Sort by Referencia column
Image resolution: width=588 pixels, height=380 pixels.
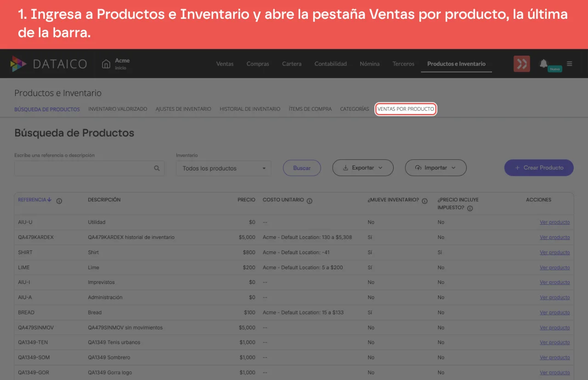[34, 200]
